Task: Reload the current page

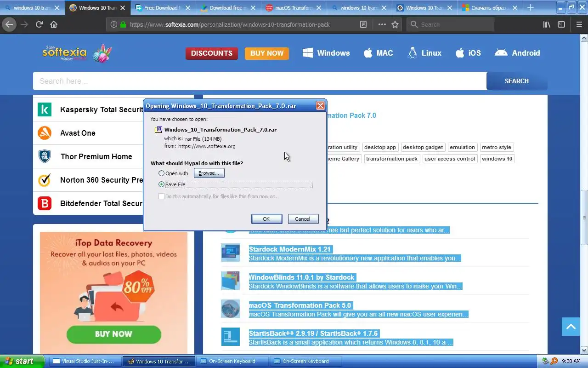Action: [39, 24]
